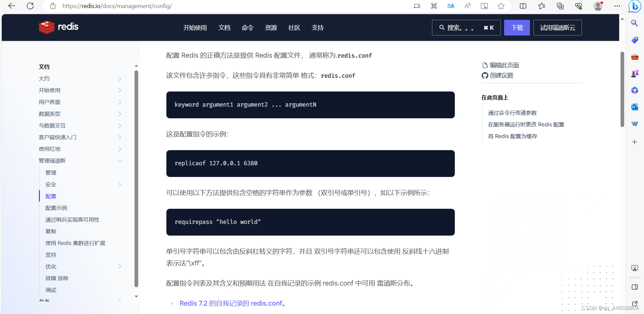Image resolution: width=644 pixels, height=314 pixels.
Task: Collapse the 管理瑞迪斯 section chevron
Action: [x=120, y=161]
